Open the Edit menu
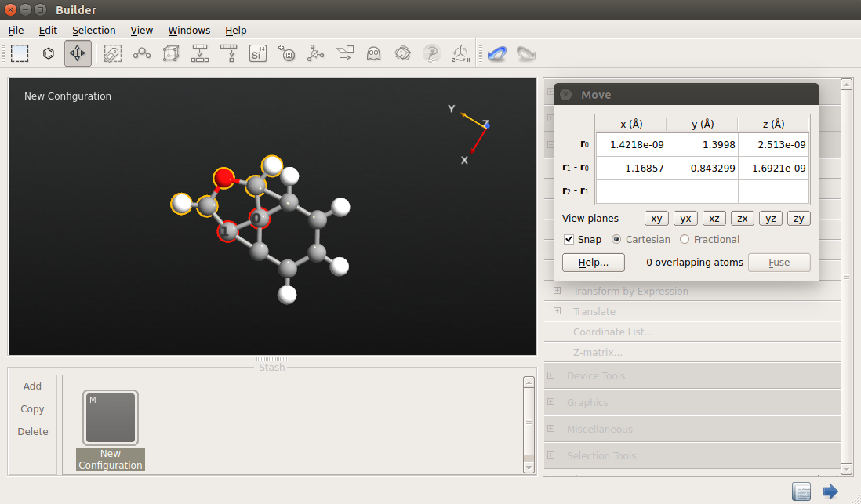Image resolution: width=861 pixels, height=504 pixels. point(48,31)
